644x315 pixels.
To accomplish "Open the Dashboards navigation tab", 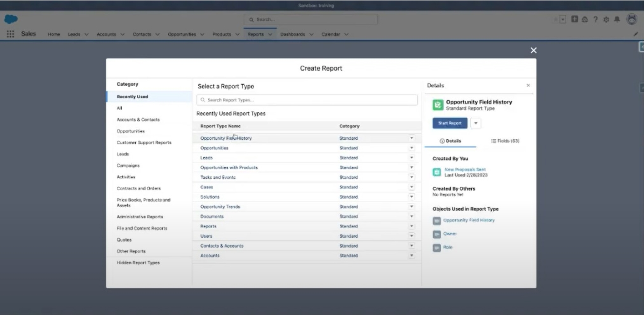I will 292,34.
